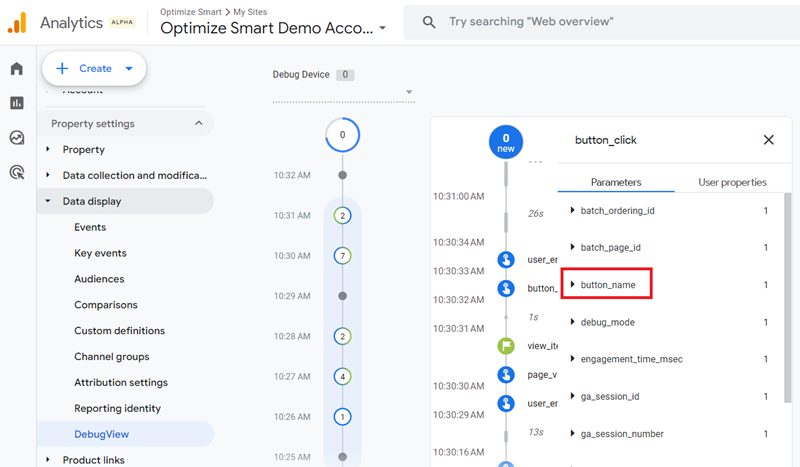The width and height of the screenshot is (800, 467).
Task: Select the 10:26 AM minute marker with 1 event
Action: (x=342, y=417)
